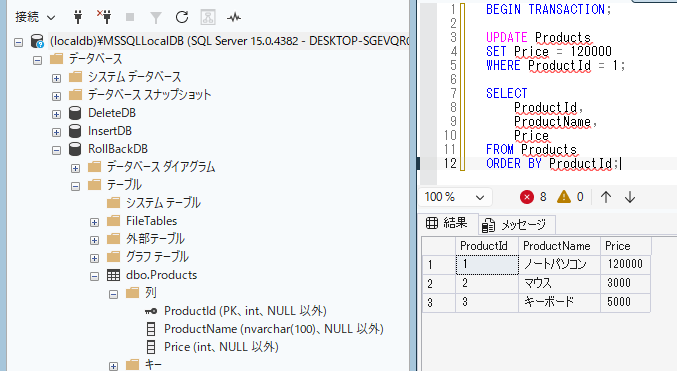Select ProductName (nvarchar(100)、NULL 以外) column
Viewport: 677px width, 371px height.
click(274, 329)
